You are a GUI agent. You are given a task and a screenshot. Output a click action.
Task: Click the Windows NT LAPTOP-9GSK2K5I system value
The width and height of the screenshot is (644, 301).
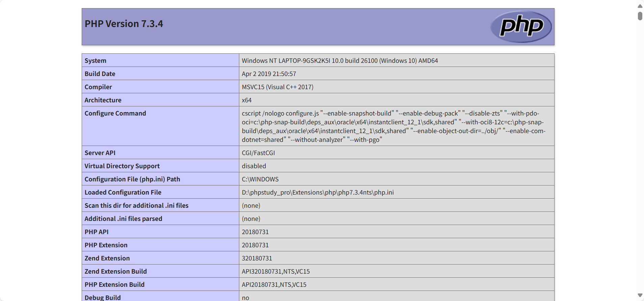point(340,60)
